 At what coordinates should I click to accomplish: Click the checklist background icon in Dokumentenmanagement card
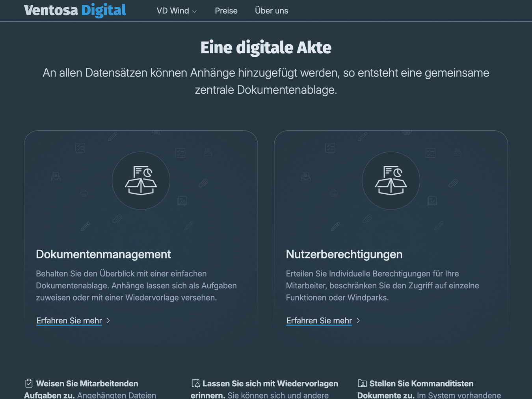(x=80, y=148)
